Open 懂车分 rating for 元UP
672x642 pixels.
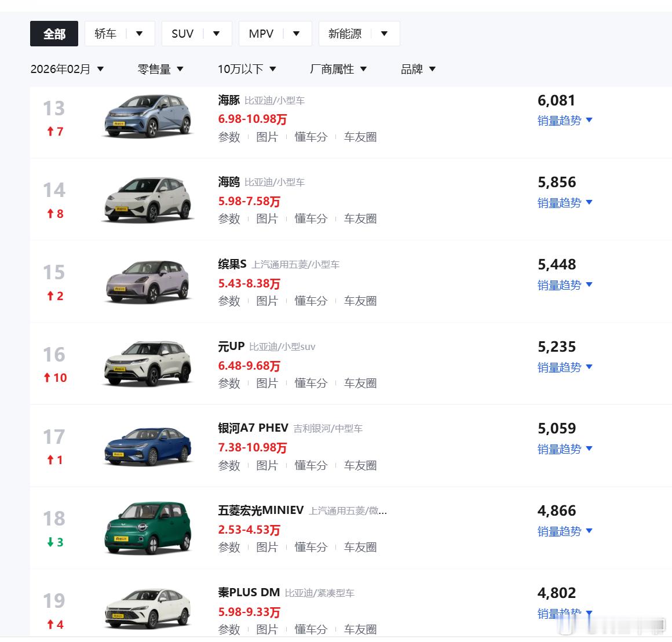[311, 383]
